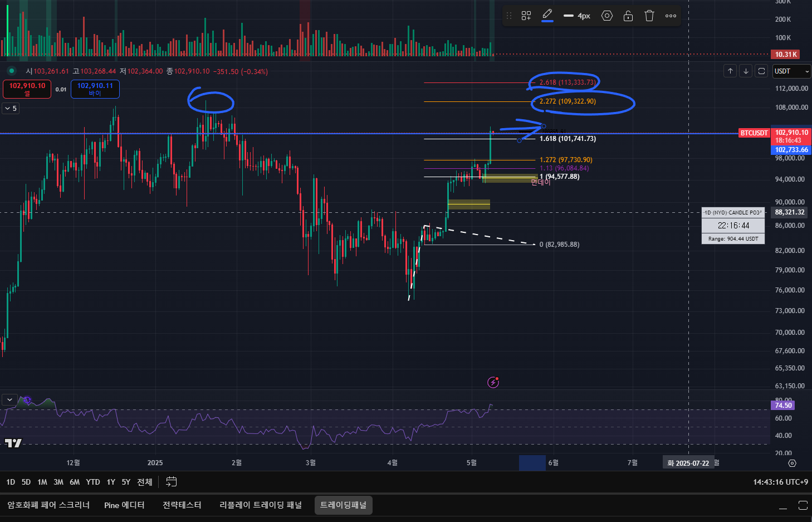Open drawing settings hexagon icon

[607, 16]
